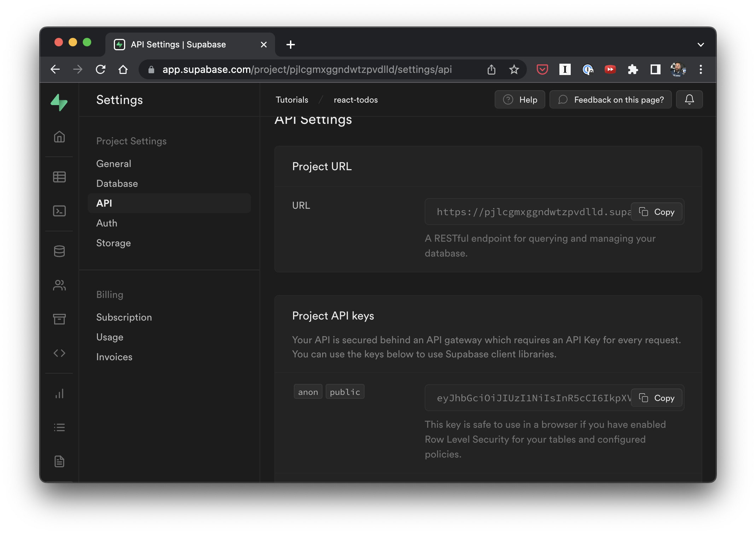Open the API docs code-brackets icon
756x535 pixels.
tap(59, 353)
